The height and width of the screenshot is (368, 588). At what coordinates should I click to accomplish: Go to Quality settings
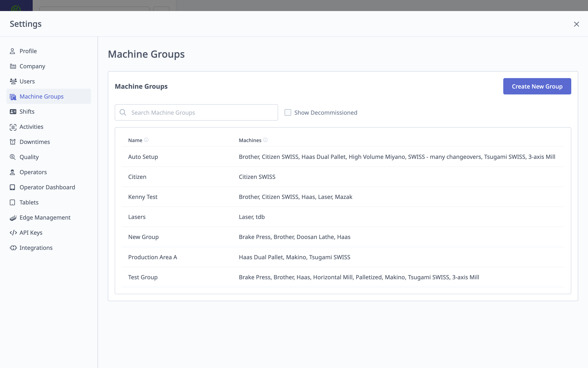49,157
